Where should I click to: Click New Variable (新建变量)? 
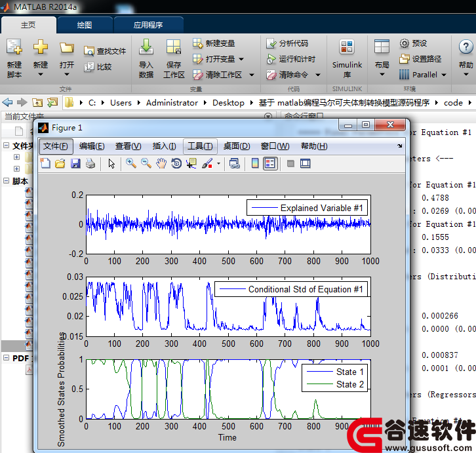214,43
